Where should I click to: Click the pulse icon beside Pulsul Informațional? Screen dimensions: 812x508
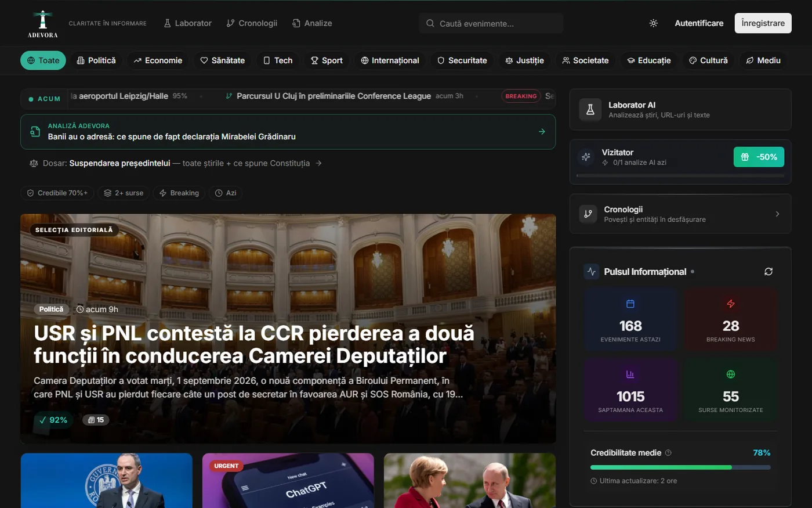[x=592, y=272]
